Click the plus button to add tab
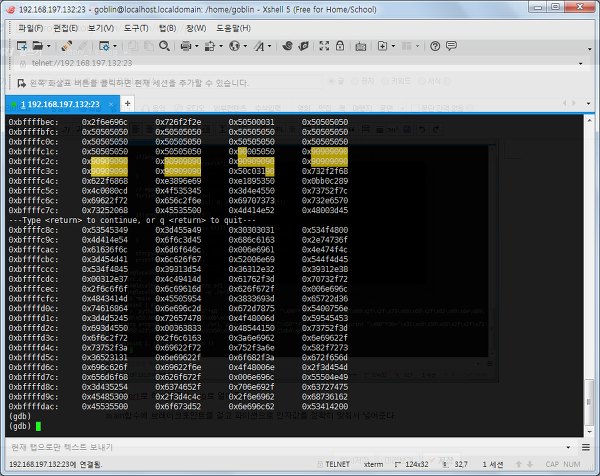600x476 pixels. pyautogui.click(x=127, y=103)
